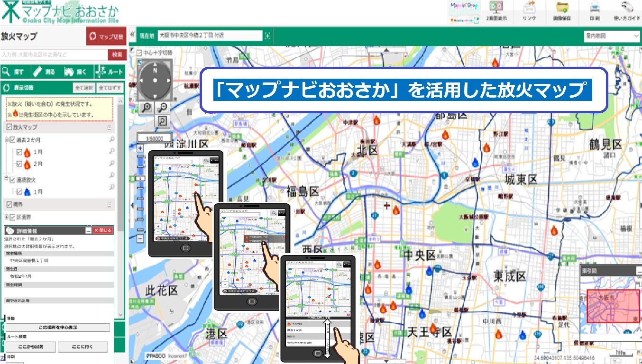Screen dimensions: 642x364
Task: Click the locate icon beside address field
Action: 267,36
